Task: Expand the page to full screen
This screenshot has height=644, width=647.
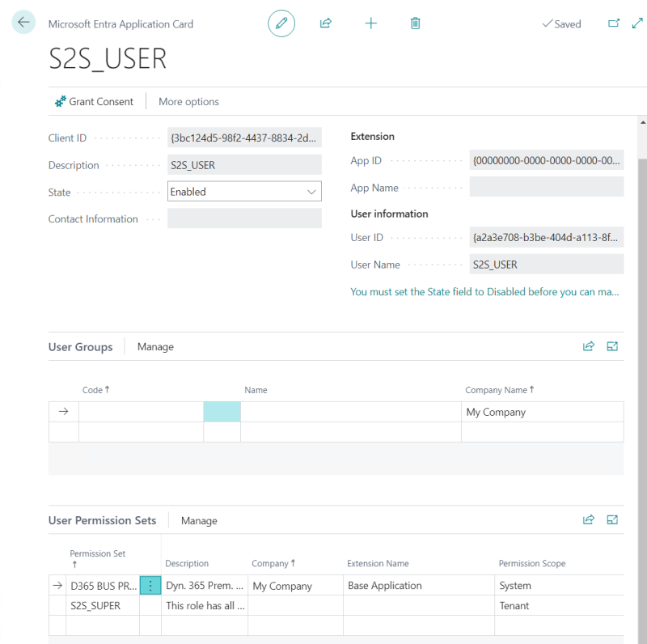Action: click(x=636, y=23)
